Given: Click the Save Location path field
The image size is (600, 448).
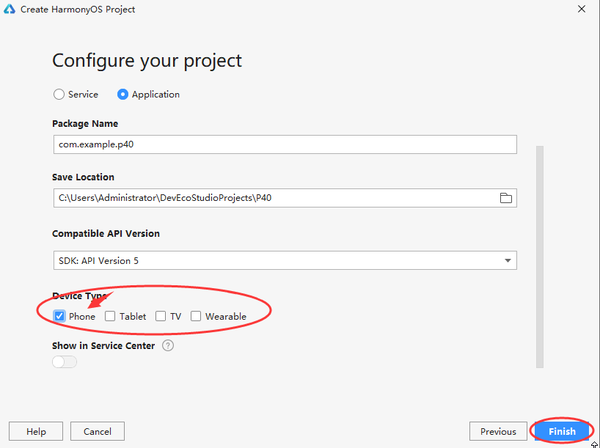Looking at the screenshot, I should pyautogui.click(x=276, y=198).
